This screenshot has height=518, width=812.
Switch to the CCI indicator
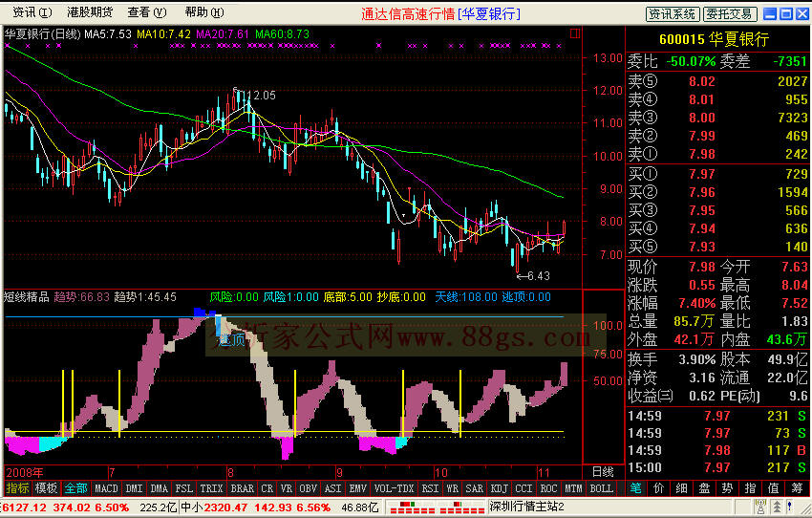click(524, 488)
